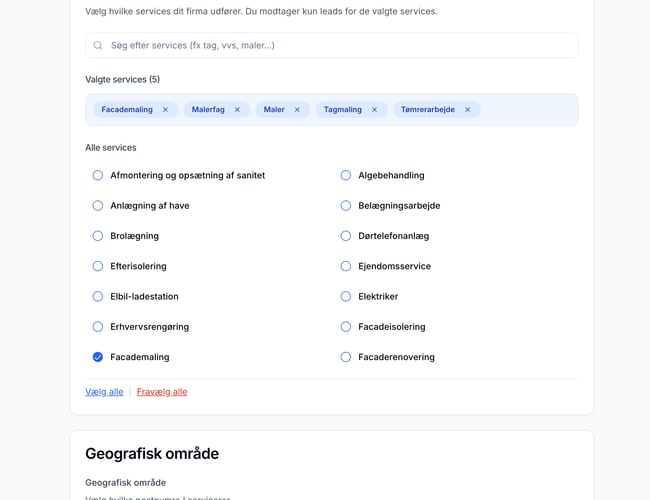
Task: Toggle the Ejendomsservice checkbox
Action: pos(346,266)
